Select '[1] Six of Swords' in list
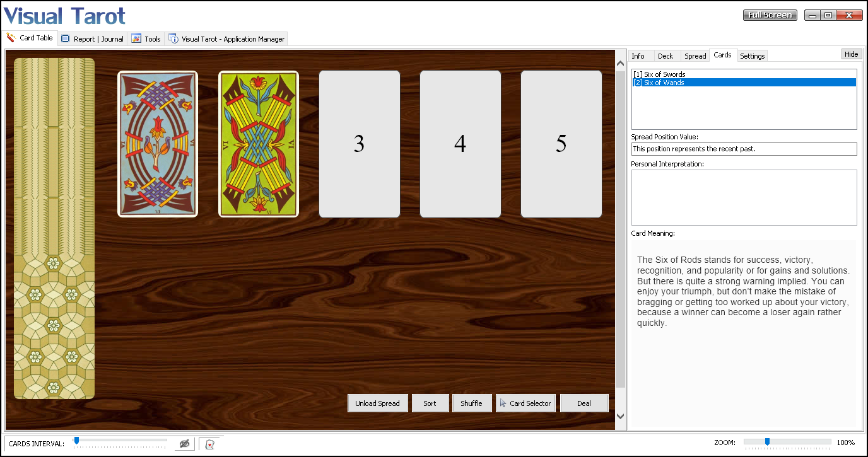The width and height of the screenshot is (868, 457). (744, 74)
